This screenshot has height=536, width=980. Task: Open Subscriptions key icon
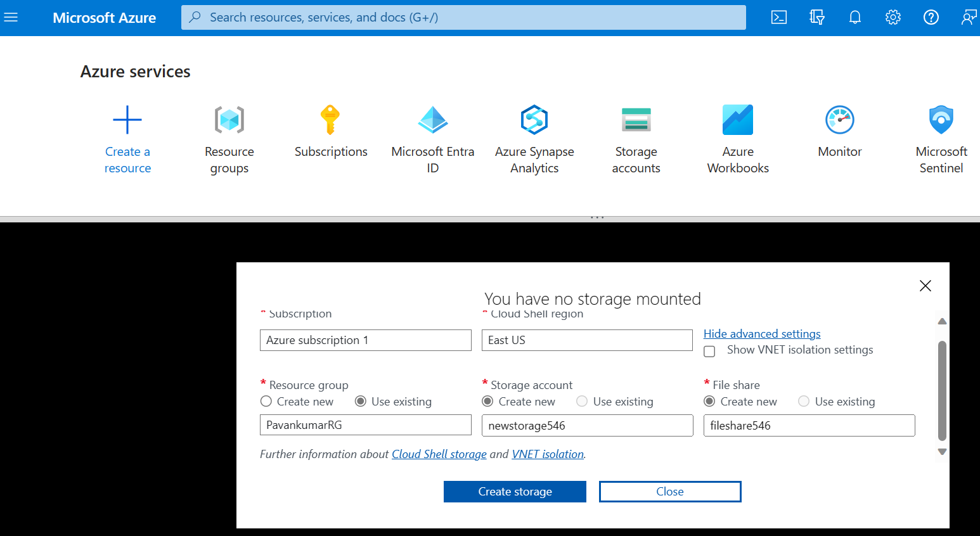(330, 120)
